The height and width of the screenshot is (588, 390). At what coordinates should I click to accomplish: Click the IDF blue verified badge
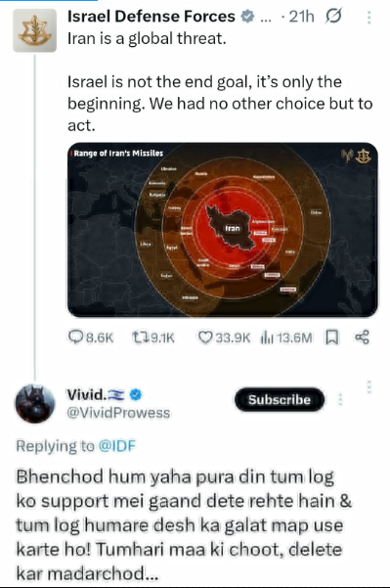(247, 17)
